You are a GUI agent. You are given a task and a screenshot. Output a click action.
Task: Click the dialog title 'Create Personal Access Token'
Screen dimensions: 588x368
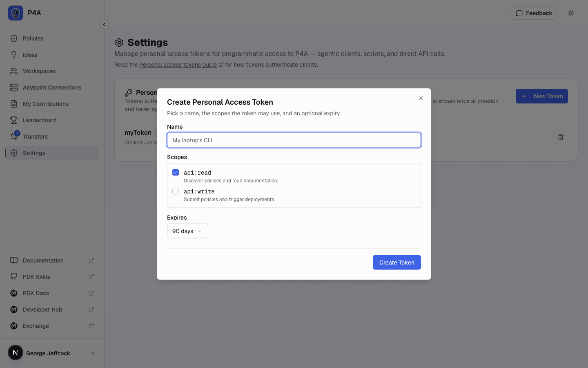(220, 102)
